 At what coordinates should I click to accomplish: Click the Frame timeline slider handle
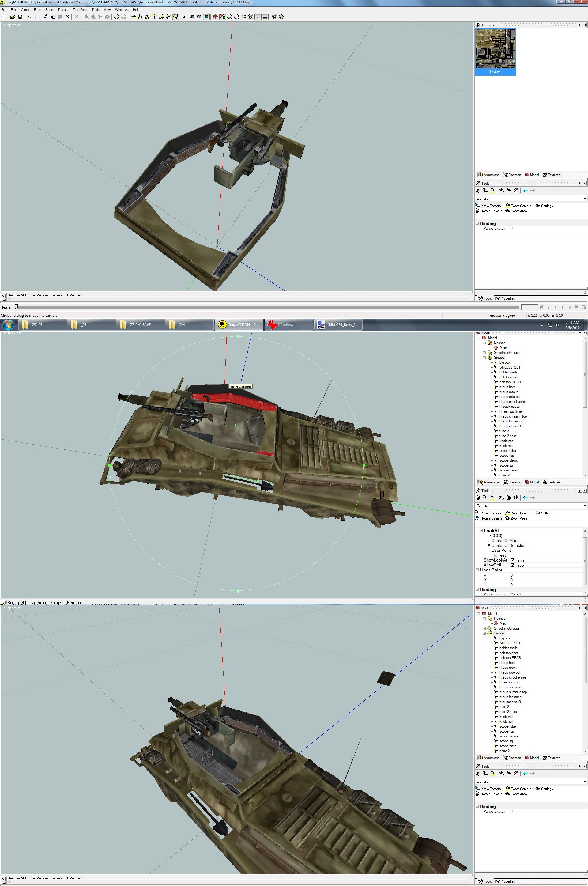16,307
